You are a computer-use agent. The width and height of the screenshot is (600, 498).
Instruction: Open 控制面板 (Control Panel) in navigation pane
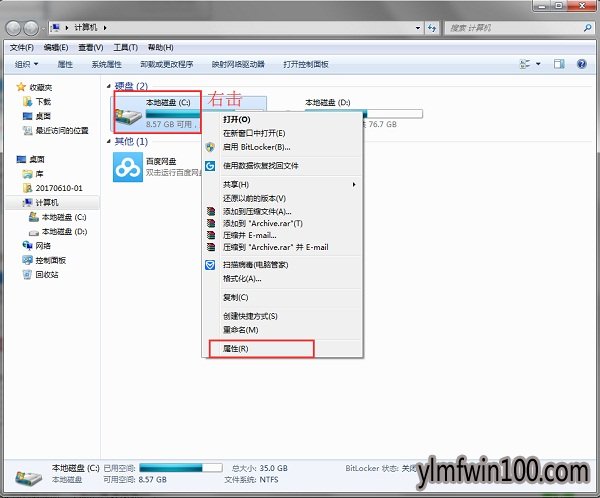click(x=50, y=259)
